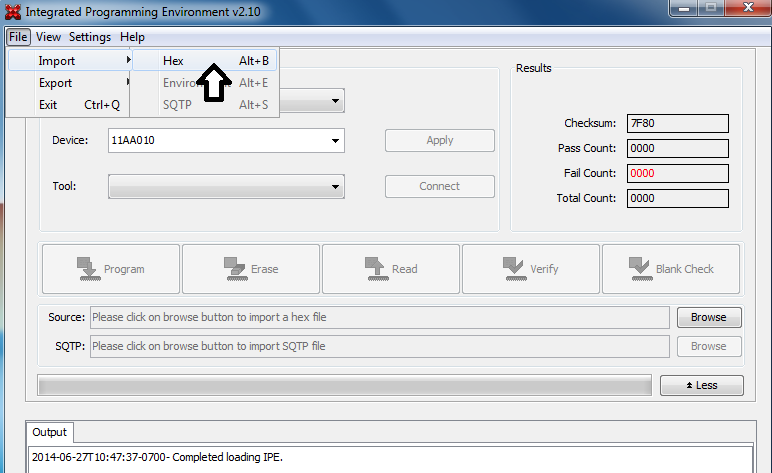Open the File menu

pyautogui.click(x=18, y=37)
